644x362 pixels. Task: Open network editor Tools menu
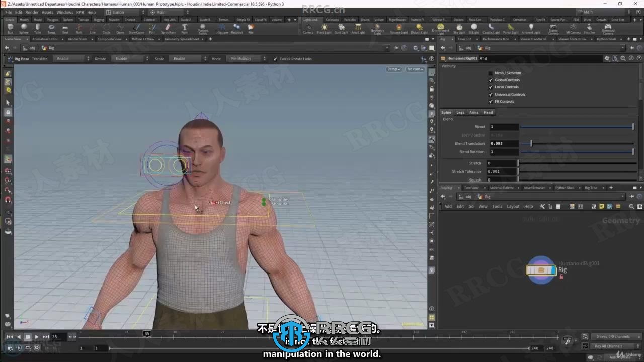[x=497, y=206]
